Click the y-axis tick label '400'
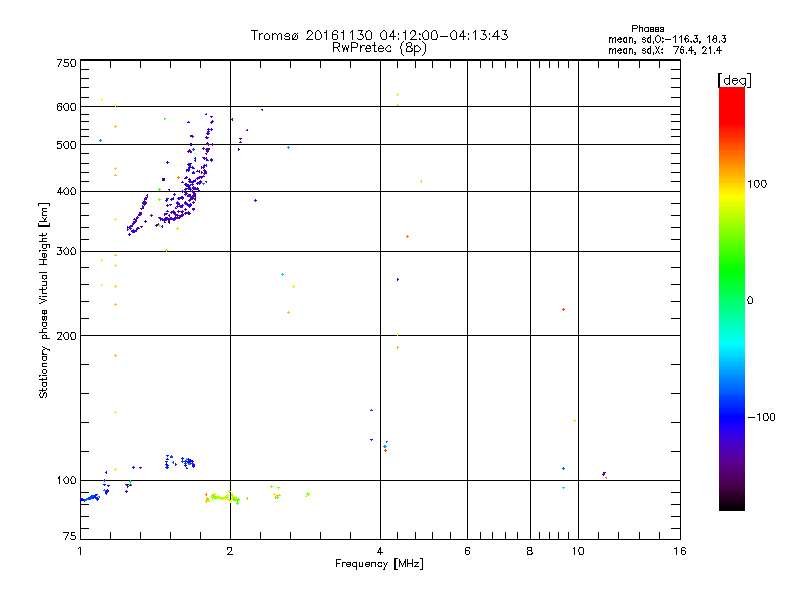The image size is (800, 600). [67, 192]
